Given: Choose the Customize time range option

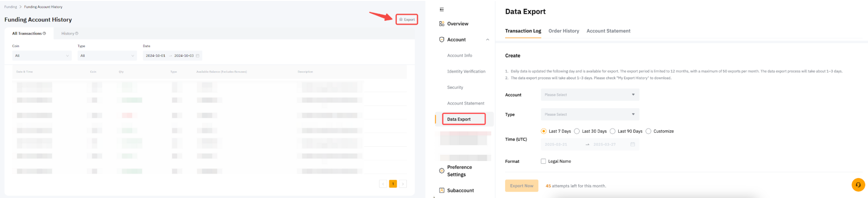Looking at the screenshot, I should pyautogui.click(x=648, y=131).
